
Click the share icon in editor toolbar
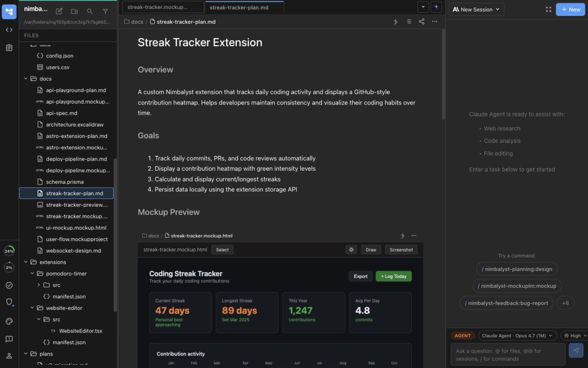click(421, 22)
